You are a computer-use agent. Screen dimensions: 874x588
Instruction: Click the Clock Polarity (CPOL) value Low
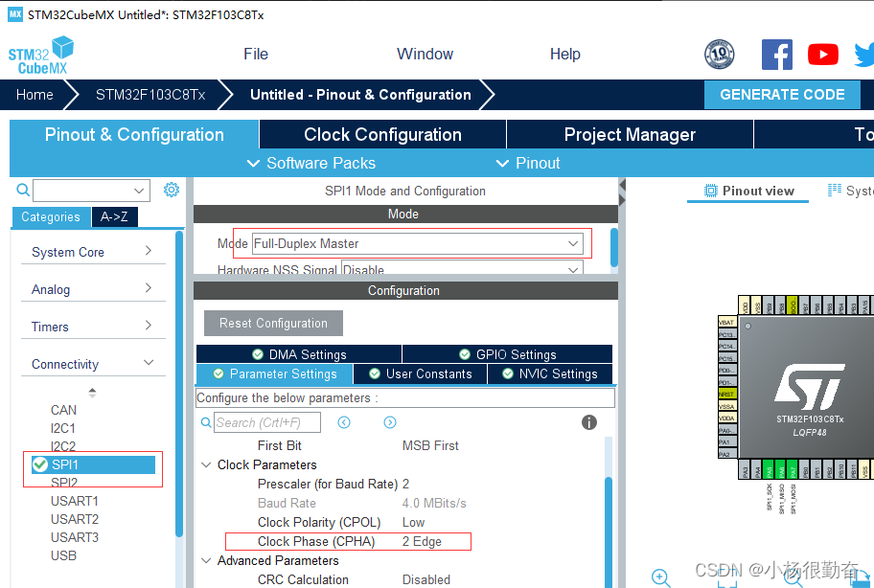click(x=413, y=522)
